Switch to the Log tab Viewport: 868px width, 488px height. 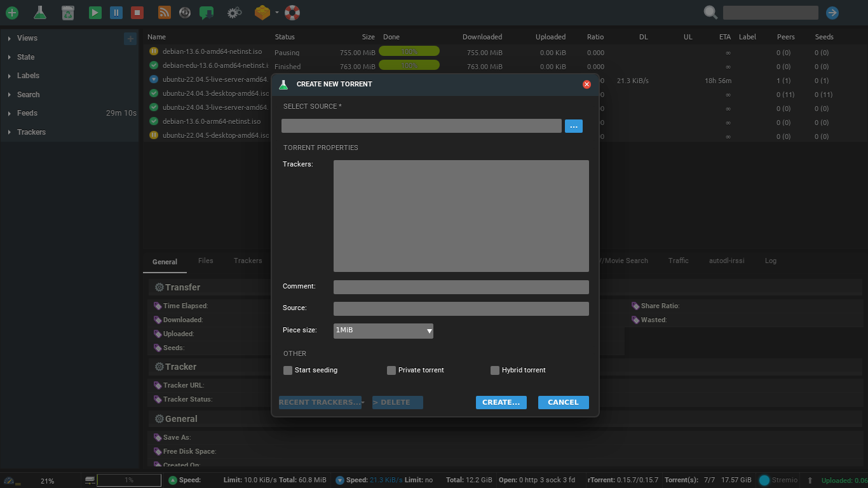pyautogui.click(x=770, y=261)
